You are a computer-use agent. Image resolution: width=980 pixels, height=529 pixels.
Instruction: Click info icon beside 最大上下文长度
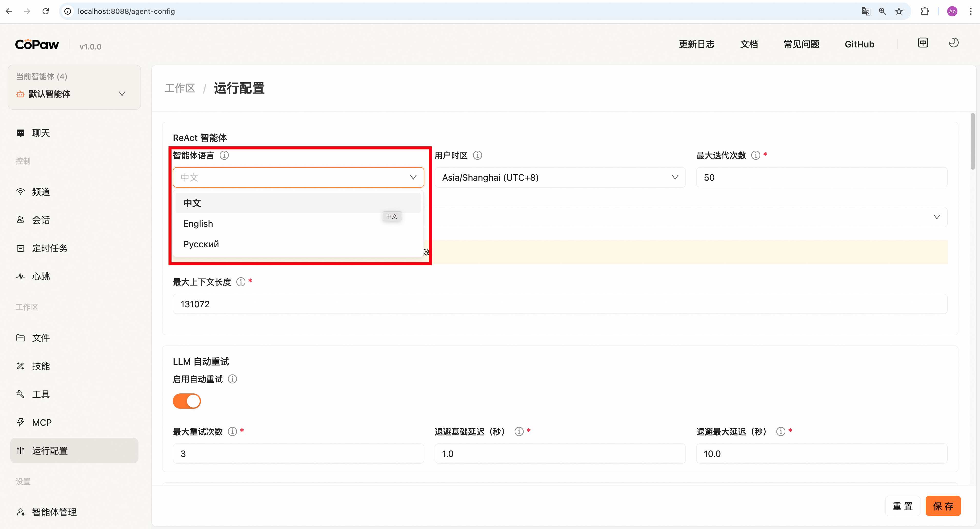pos(241,282)
